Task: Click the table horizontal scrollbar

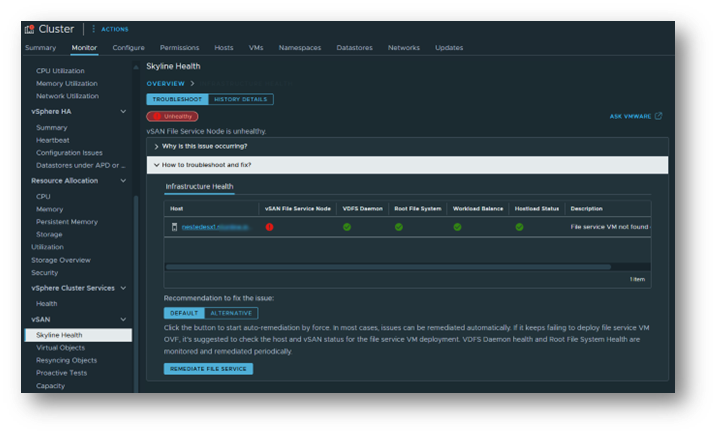Action: click(x=388, y=267)
